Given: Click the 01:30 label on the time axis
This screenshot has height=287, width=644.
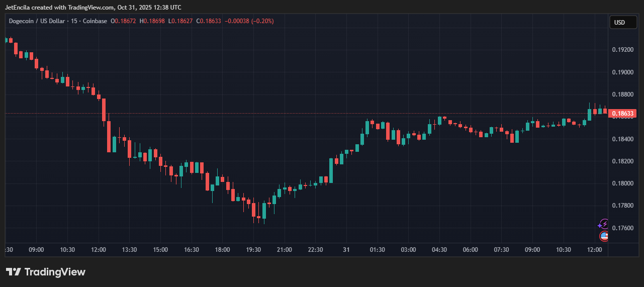Looking at the screenshot, I should coord(377,250).
